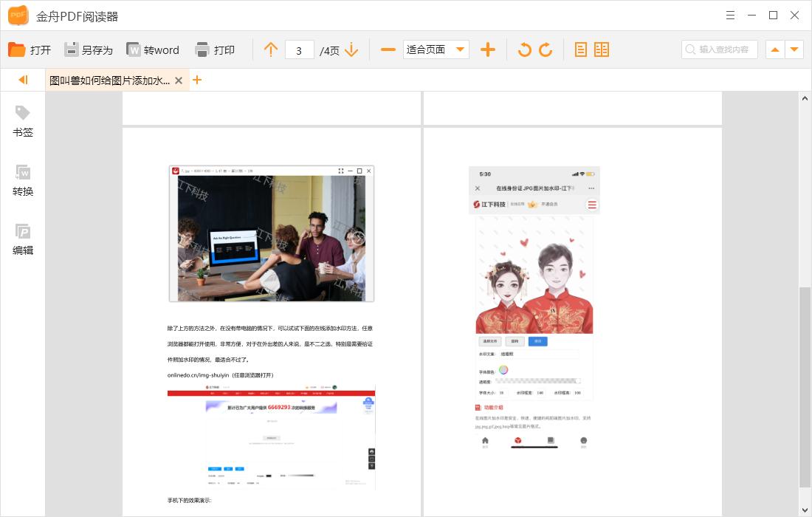Convert the PDF with the 转word icon
The width and height of the screenshot is (812, 517).
point(153,49)
